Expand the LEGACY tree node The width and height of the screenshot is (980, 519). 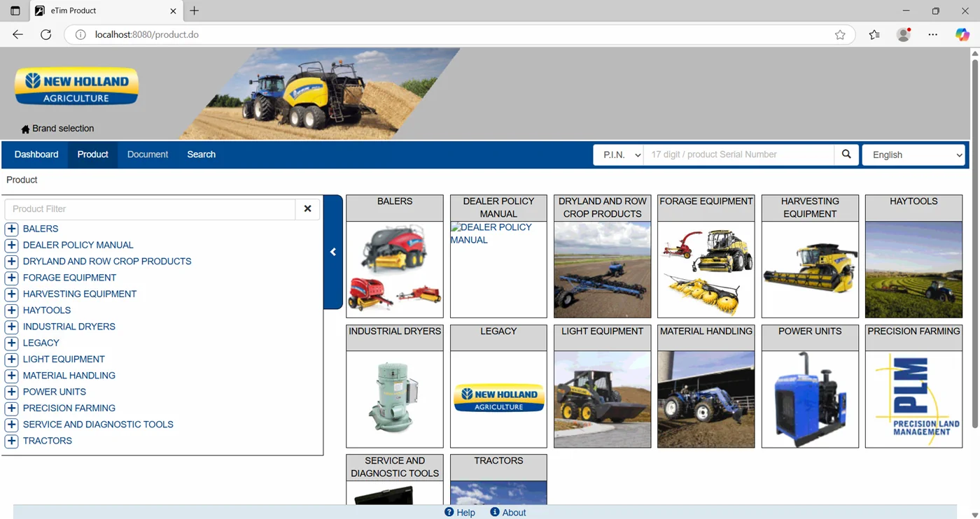coord(11,343)
